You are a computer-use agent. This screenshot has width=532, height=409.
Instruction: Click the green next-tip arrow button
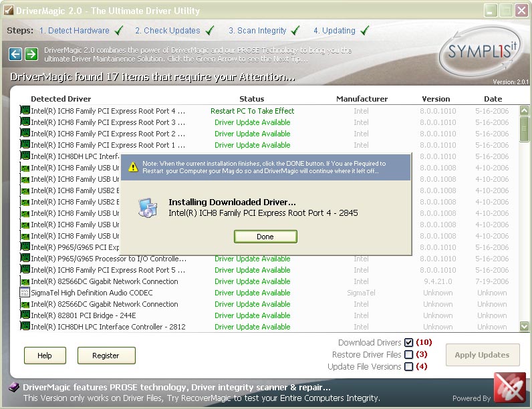31,54
